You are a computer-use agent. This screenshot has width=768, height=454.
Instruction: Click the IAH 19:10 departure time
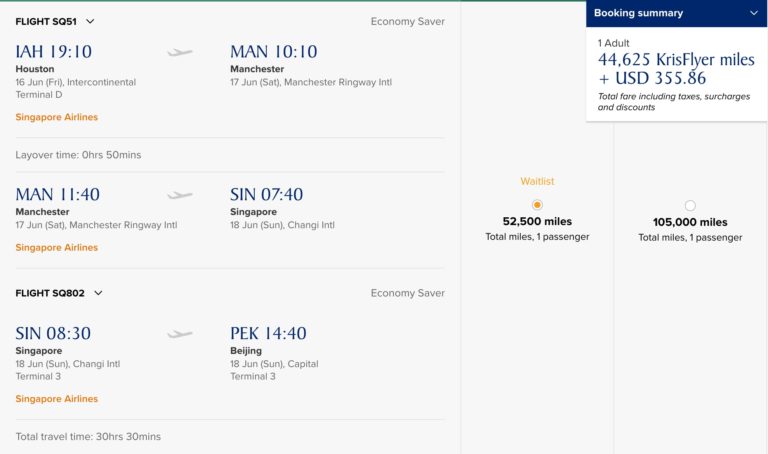[52, 52]
